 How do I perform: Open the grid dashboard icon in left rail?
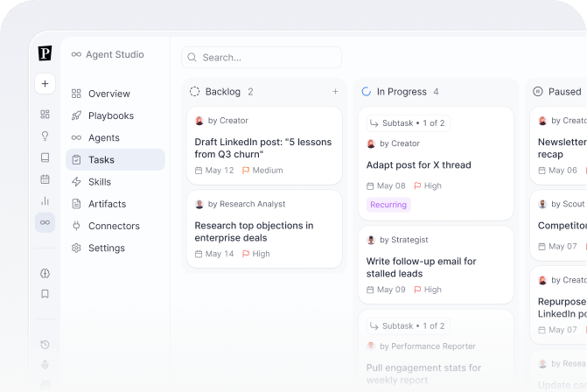click(x=45, y=115)
